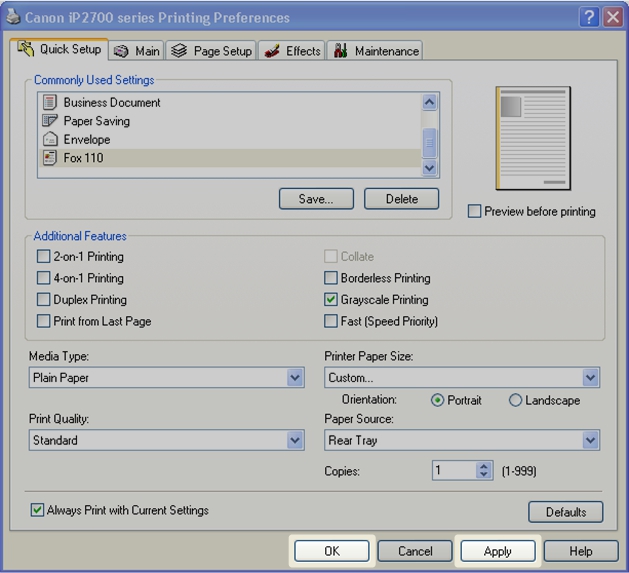Check Preview before printing

click(475, 212)
